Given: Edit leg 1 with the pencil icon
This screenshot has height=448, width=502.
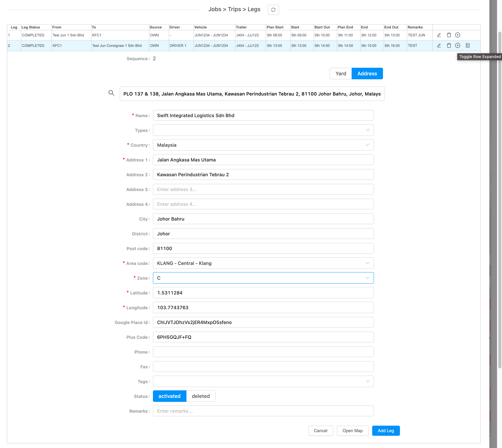Looking at the screenshot, I should tap(439, 35).
